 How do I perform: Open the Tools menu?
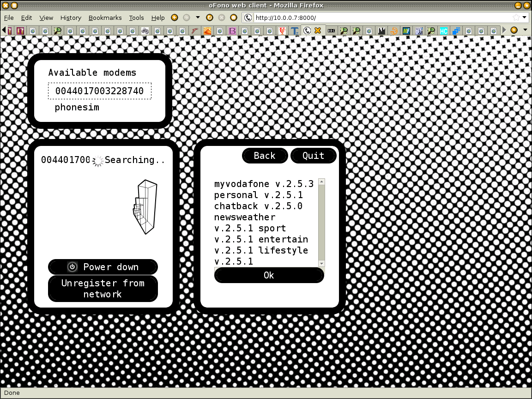[x=136, y=18]
